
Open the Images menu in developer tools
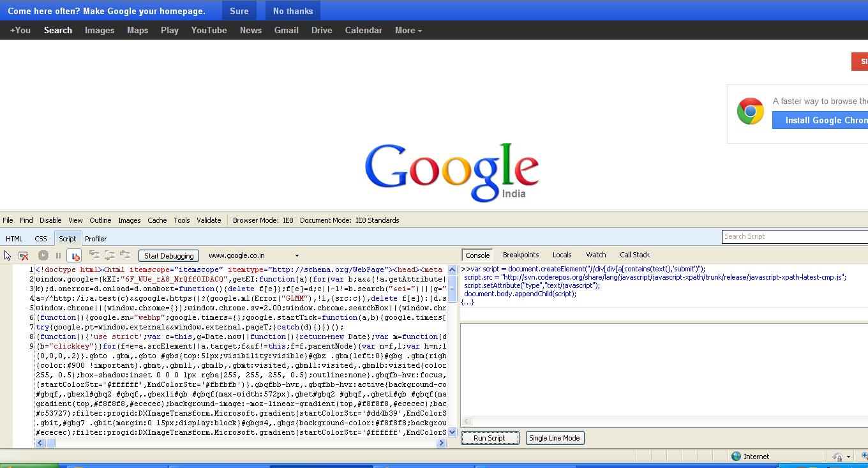tap(130, 220)
